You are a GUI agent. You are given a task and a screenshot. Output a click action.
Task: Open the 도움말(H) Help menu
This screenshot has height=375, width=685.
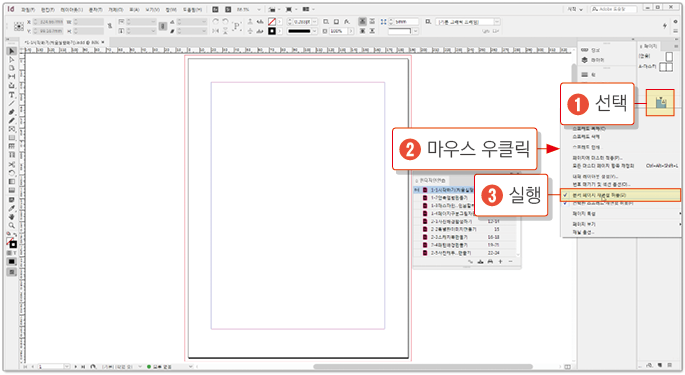pos(192,9)
